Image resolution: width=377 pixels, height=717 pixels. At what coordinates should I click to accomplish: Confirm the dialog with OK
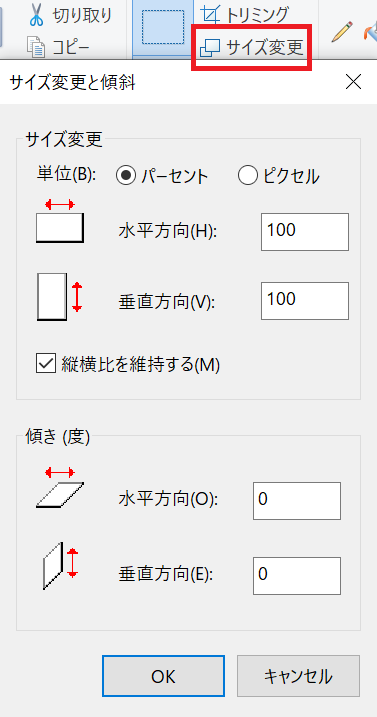[163, 677]
